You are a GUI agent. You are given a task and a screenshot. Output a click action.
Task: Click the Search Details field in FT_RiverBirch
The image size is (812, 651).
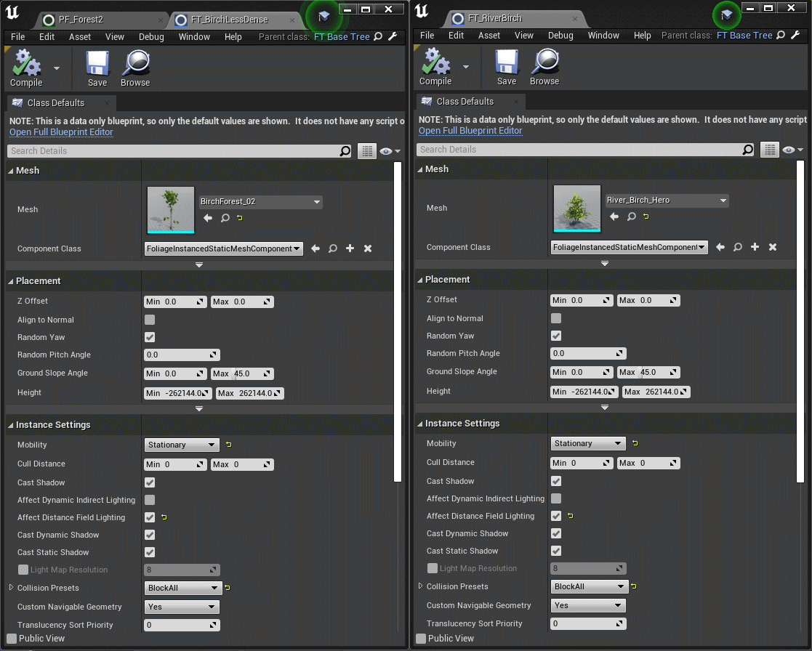(x=574, y=149)
